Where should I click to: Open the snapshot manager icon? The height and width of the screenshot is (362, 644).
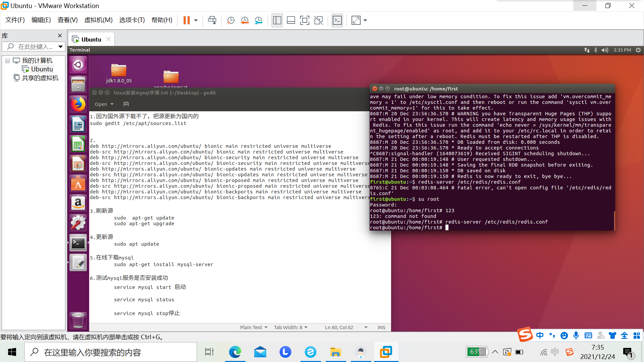[x=258, y=20]
